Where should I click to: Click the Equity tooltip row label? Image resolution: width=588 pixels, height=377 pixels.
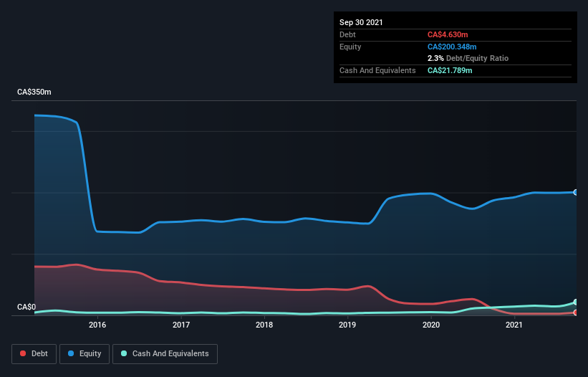(350, 47)
